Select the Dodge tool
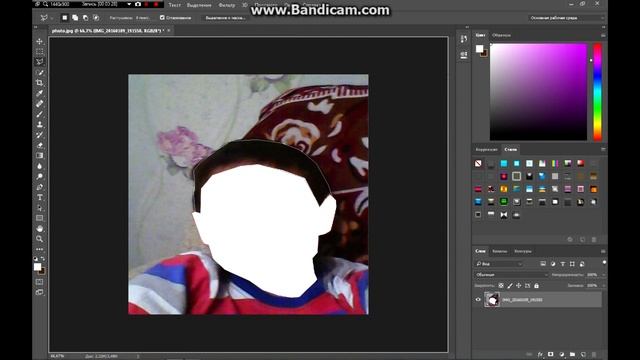 (x=40, y=176)
